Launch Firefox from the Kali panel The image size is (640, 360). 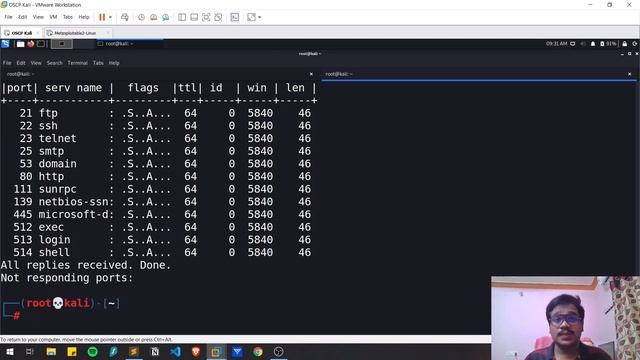(31, 44)
